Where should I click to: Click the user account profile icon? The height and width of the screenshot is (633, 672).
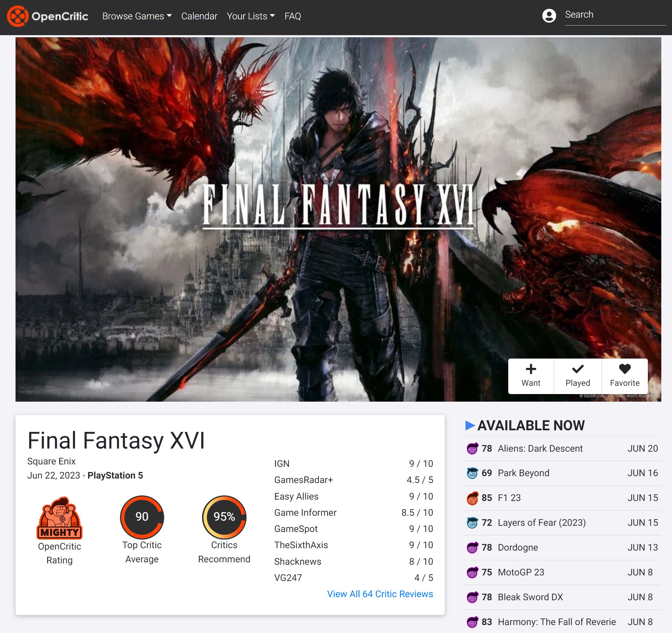[x=548, y=16]
